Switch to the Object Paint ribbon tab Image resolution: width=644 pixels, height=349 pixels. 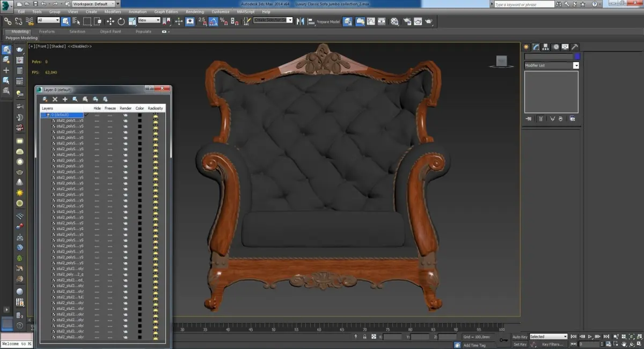tap(111, 32)
